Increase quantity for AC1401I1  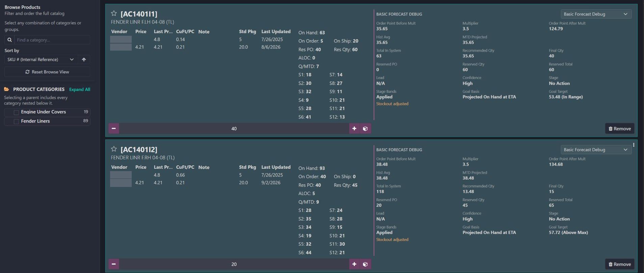[354, 129]
